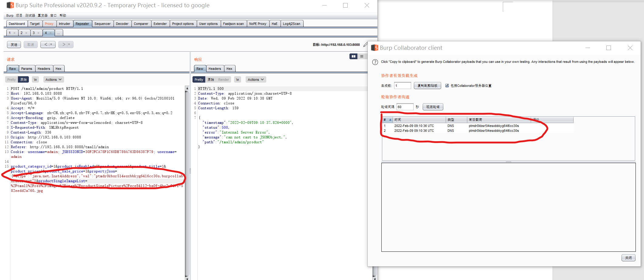Toggle response Pretty view
Viewport: 644px width, 280px height.
(x=199, y=80)
